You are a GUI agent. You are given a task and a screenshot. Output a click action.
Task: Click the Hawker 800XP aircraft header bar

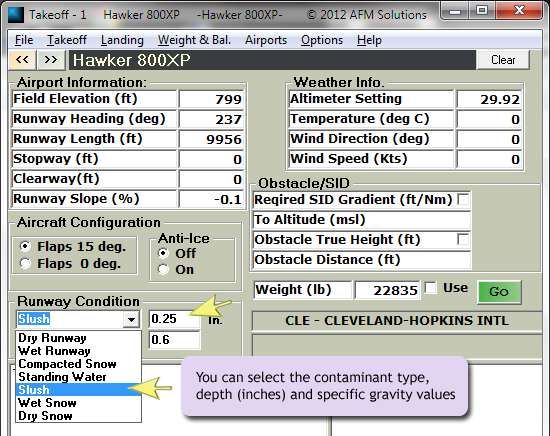(x=272, y=60)
